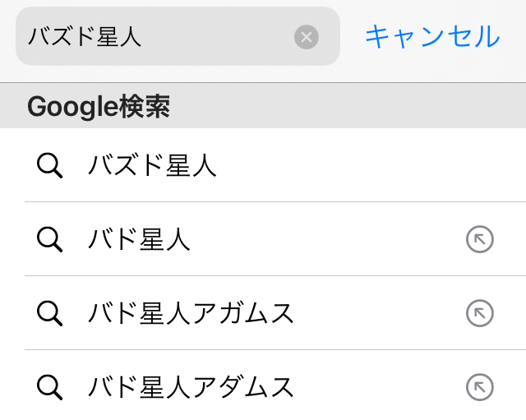Image resolution: width=526 pixels, height=420 pixels.
Task: Tap the fill-in arrow for バド星人アガムス
Action: click(480, 313)
